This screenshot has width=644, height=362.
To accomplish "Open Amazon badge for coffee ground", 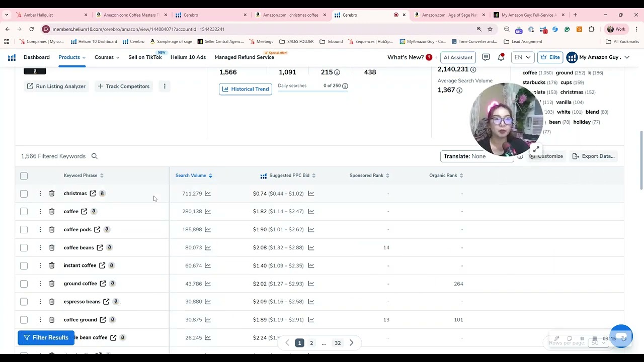I will (x=112, y=319).
